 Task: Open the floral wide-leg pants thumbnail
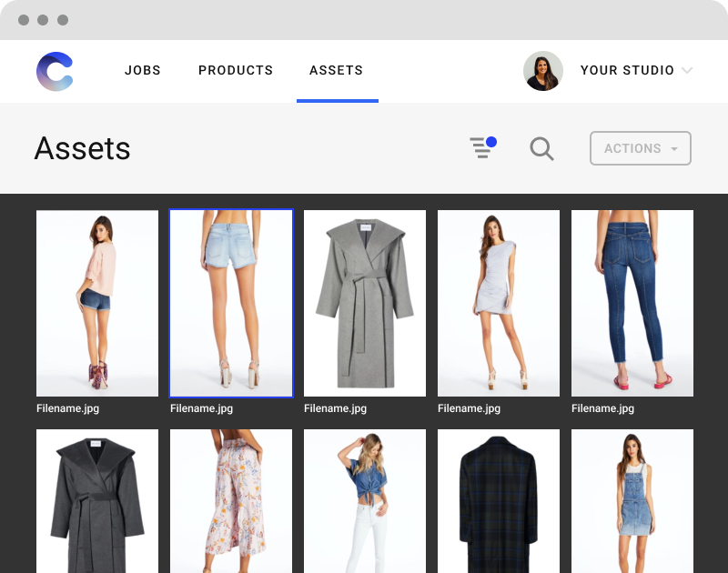(x=231, y=501)
